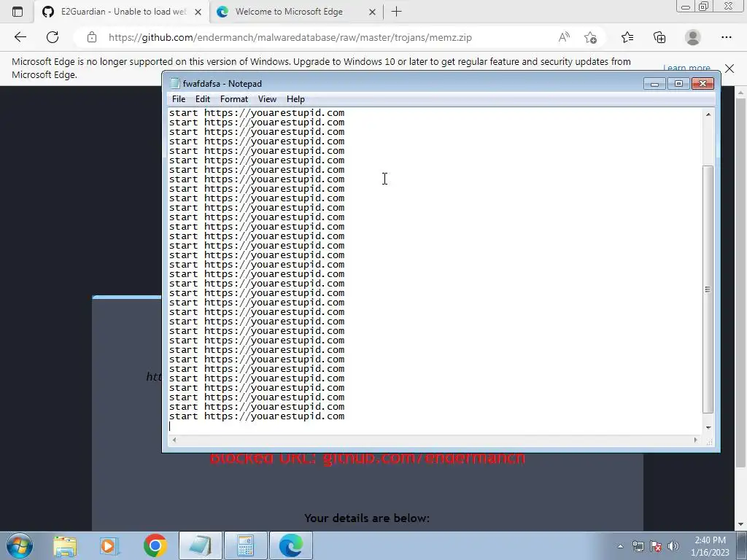Open the Favorites list in Edge

(627, 37)
